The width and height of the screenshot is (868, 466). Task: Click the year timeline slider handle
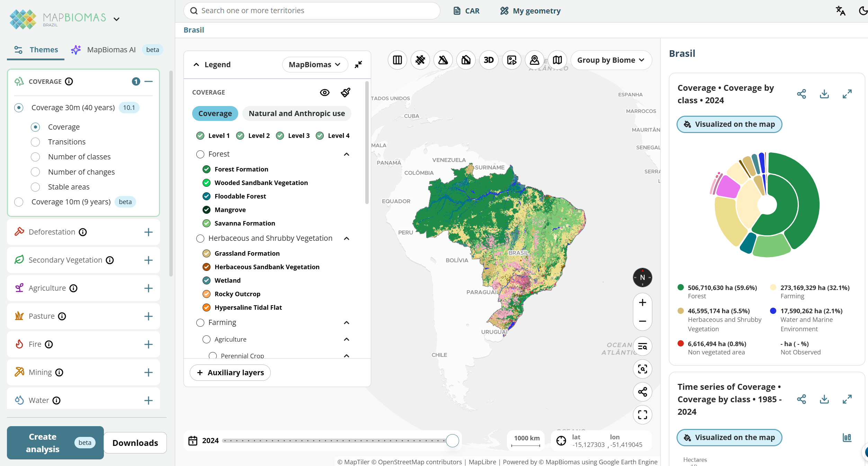[x=452, y=441]
